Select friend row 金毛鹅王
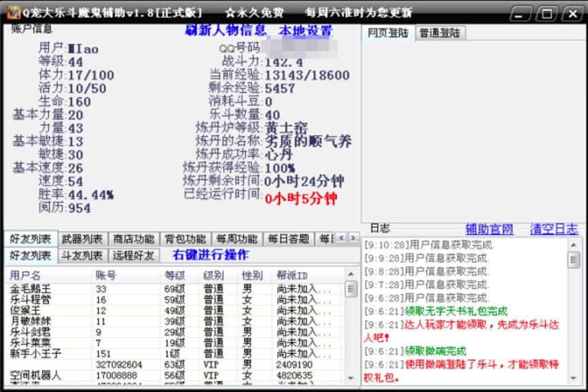The width and height of the screenshot is (588, 392). pyautogui.click(x=175, y=289)
